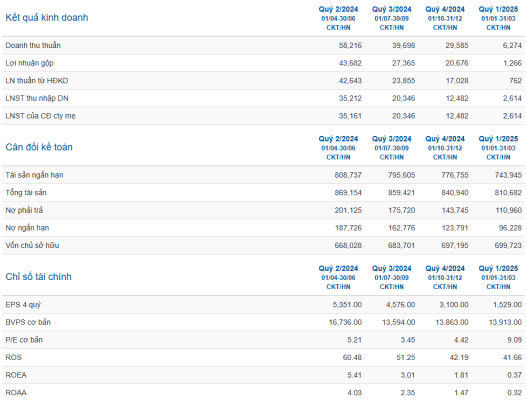Select the P/E cơ bản row label
The width and height of the screenshot is (527, 400).
(x=24, y=340)
